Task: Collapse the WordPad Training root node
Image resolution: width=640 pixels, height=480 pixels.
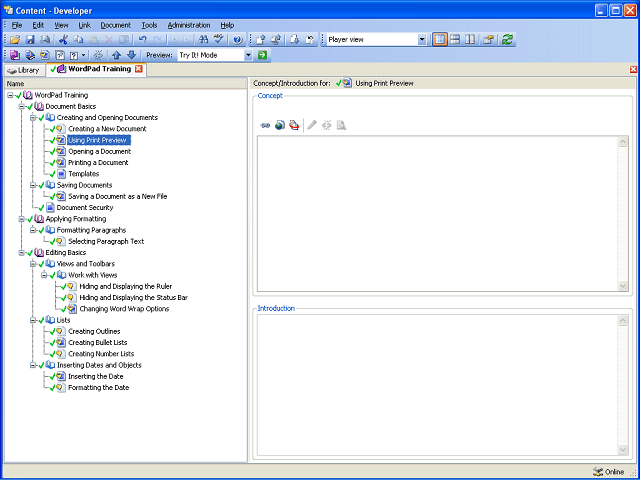Action: pos(10,95)
